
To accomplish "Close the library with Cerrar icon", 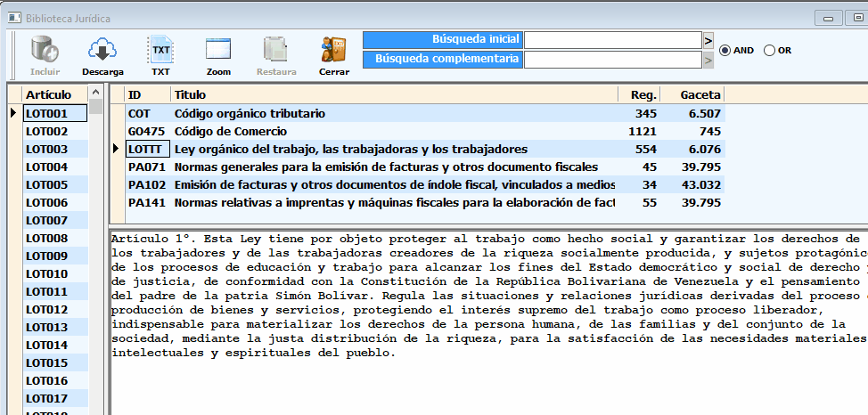I will pos(334,51).
